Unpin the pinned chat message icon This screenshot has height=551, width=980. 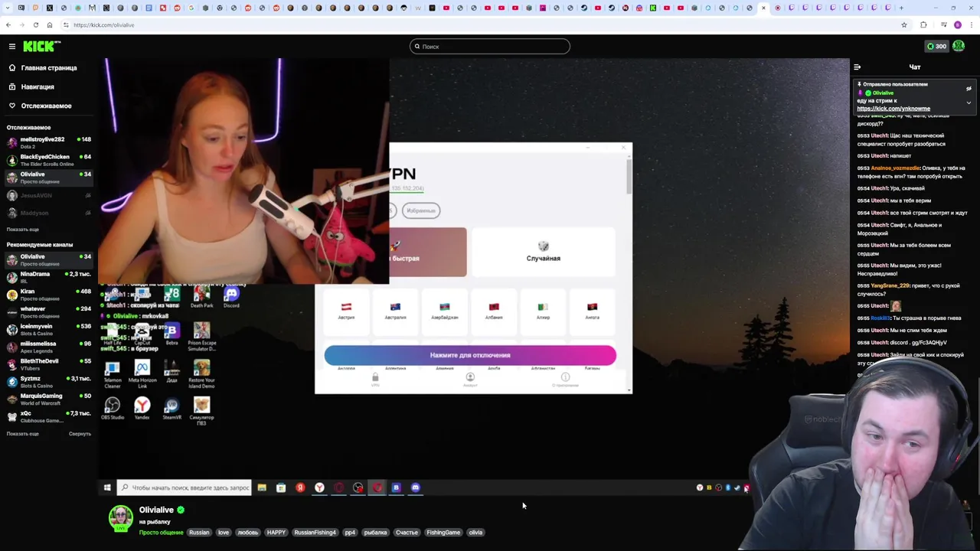coord(969,89)
